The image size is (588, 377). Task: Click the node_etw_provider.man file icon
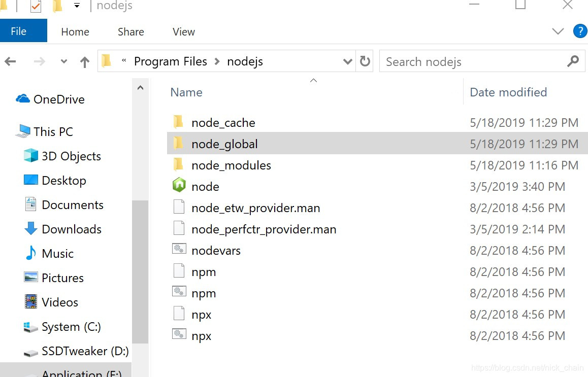[x=179, y=207]
